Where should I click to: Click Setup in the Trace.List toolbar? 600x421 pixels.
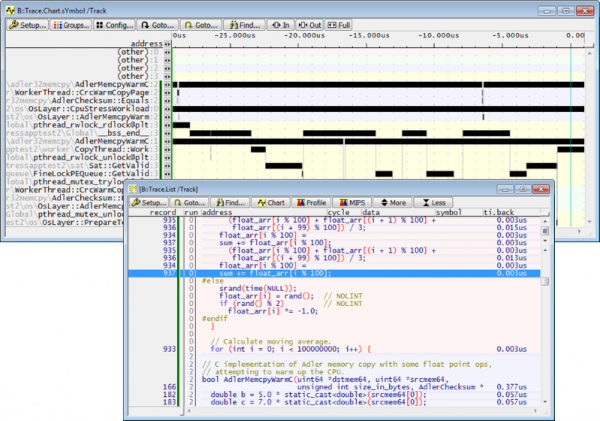tap(151, 201)
